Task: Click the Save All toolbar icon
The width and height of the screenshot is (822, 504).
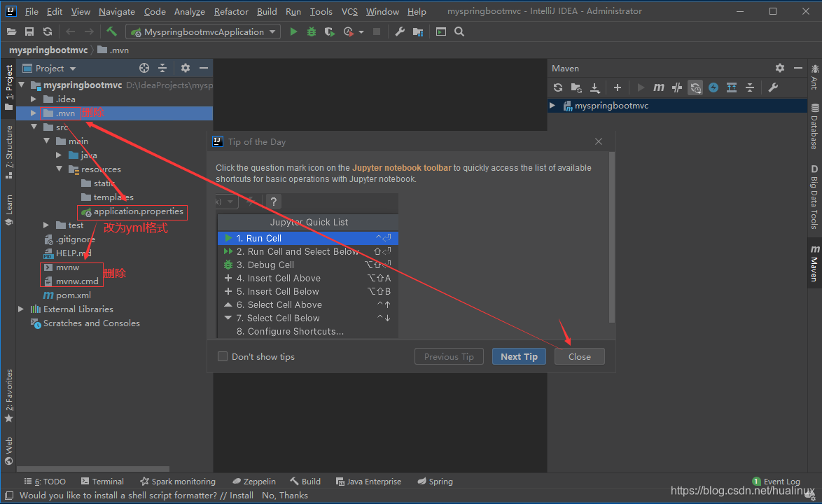Action: point(29,32)
